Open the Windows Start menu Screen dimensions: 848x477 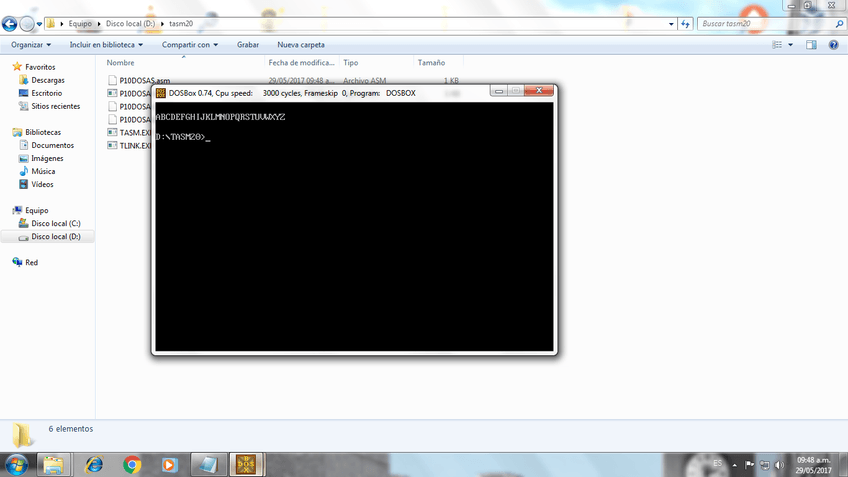[x=16, y=465]
